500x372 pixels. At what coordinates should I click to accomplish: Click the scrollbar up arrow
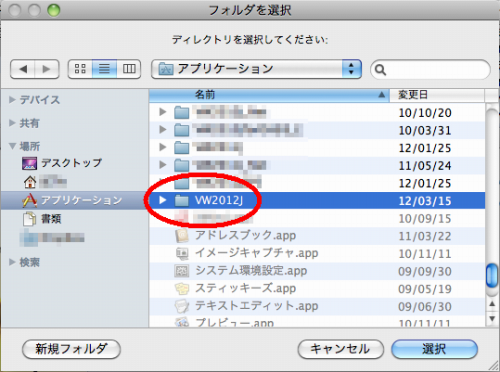click(x=492, y=304)
